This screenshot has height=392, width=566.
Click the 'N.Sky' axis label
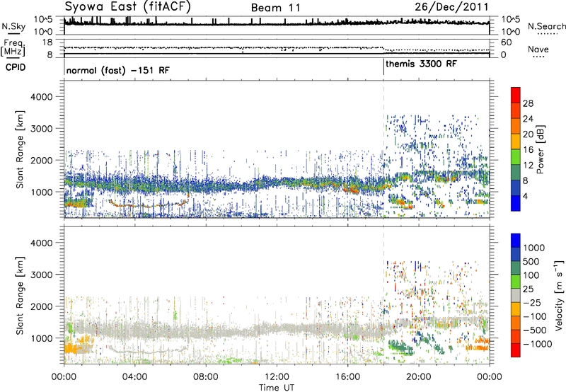tap(13, 26)
